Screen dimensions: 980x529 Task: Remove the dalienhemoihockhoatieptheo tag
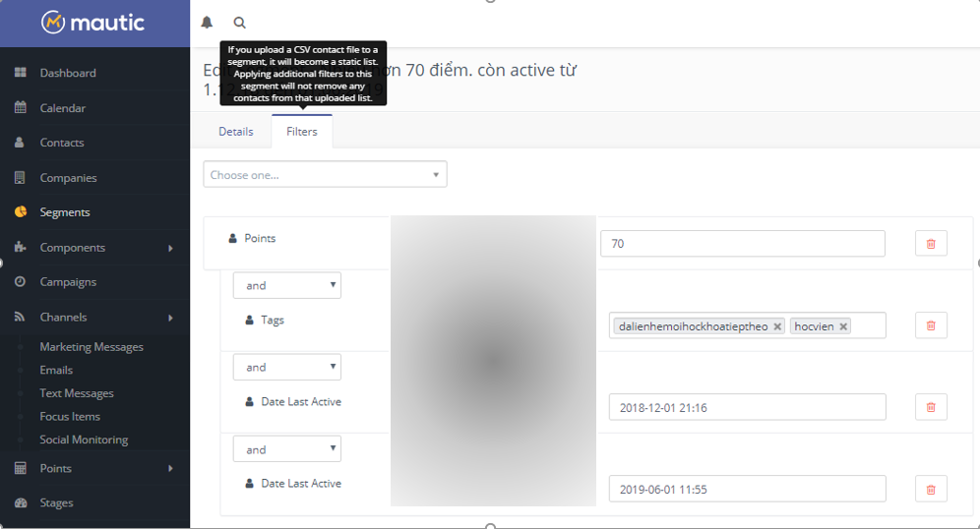(x=777, y=326)
